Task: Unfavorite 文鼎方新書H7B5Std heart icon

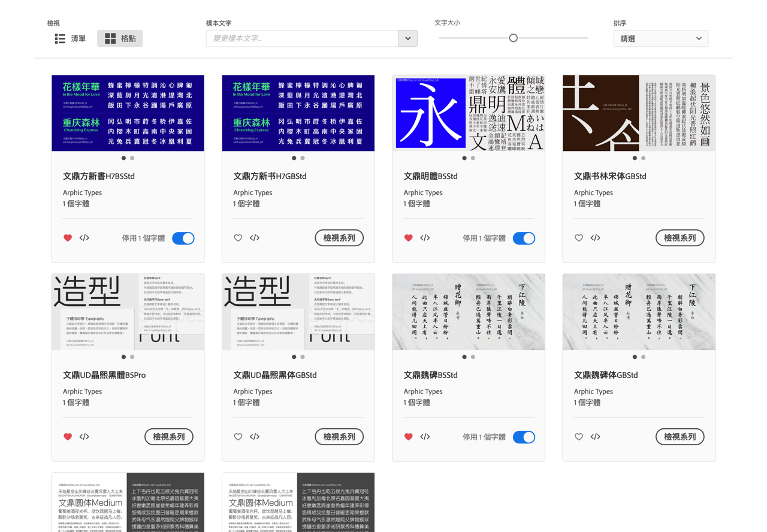Action: 68,238
